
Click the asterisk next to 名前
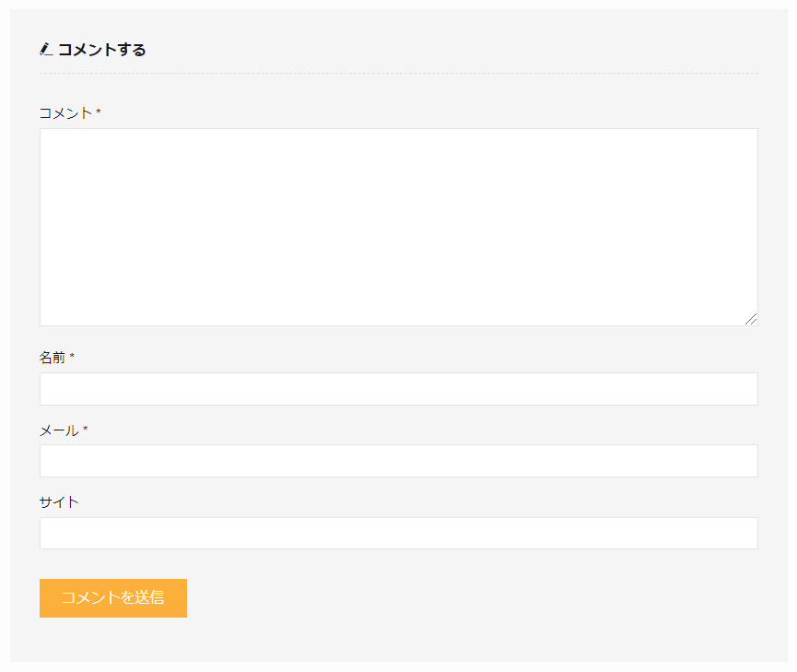tap(72, 357)
